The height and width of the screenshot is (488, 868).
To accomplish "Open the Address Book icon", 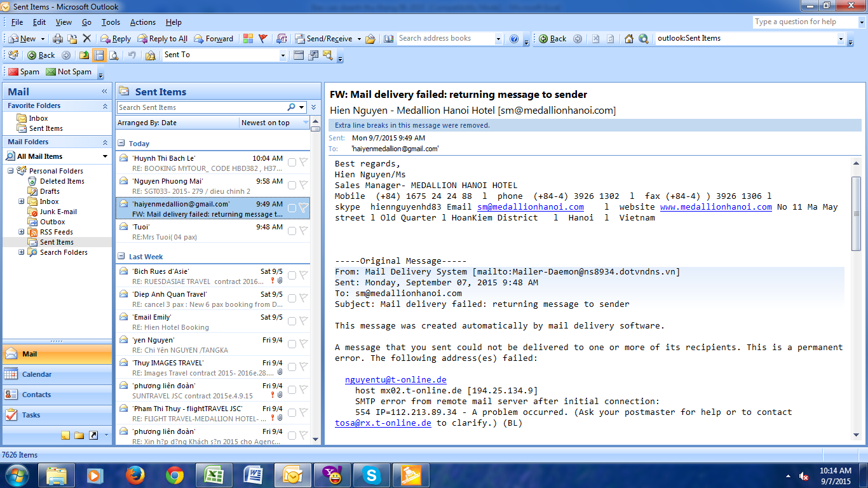I will click(389, 39).
